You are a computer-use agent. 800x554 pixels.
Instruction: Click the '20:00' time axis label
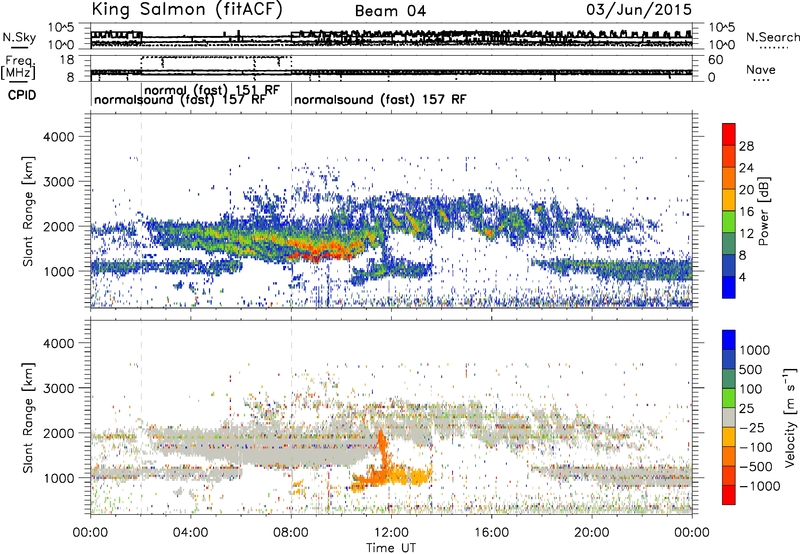(592, 533)
